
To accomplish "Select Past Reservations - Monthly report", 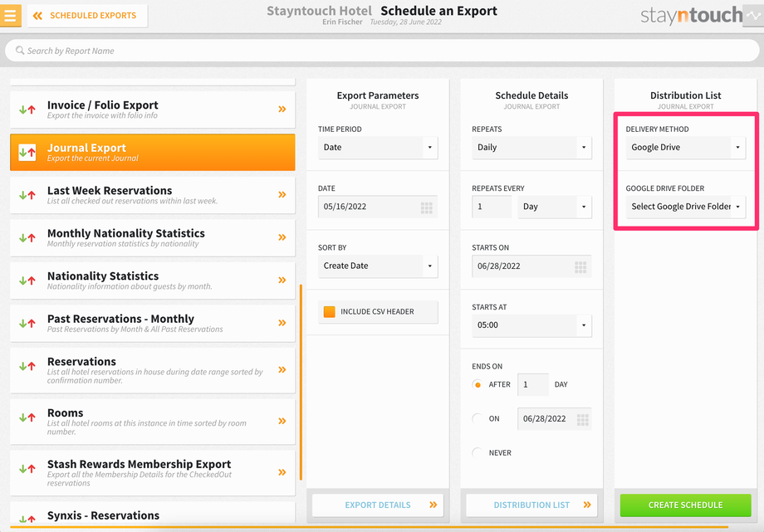I will [x=153, y=324].
